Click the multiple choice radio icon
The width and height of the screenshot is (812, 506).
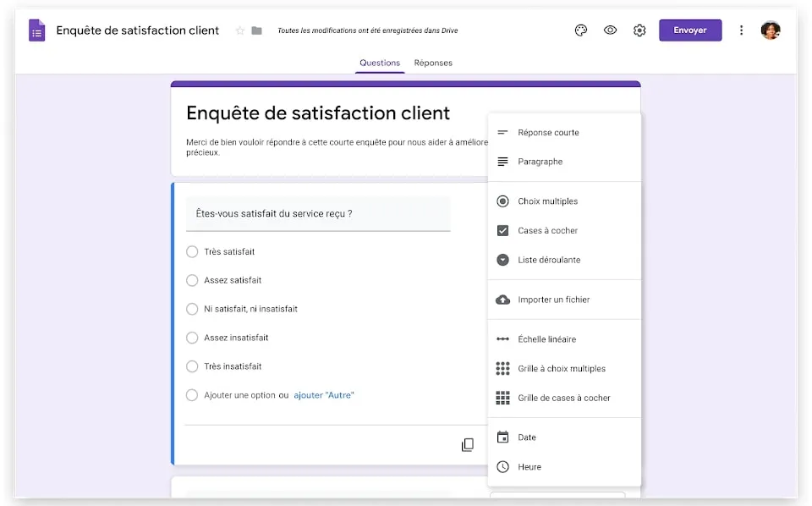tap(502, 201)
